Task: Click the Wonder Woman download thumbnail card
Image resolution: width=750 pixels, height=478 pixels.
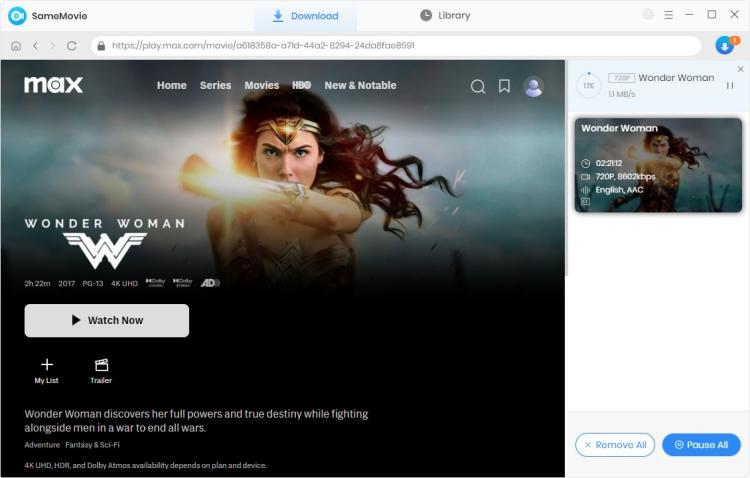Action: (658, 165)
